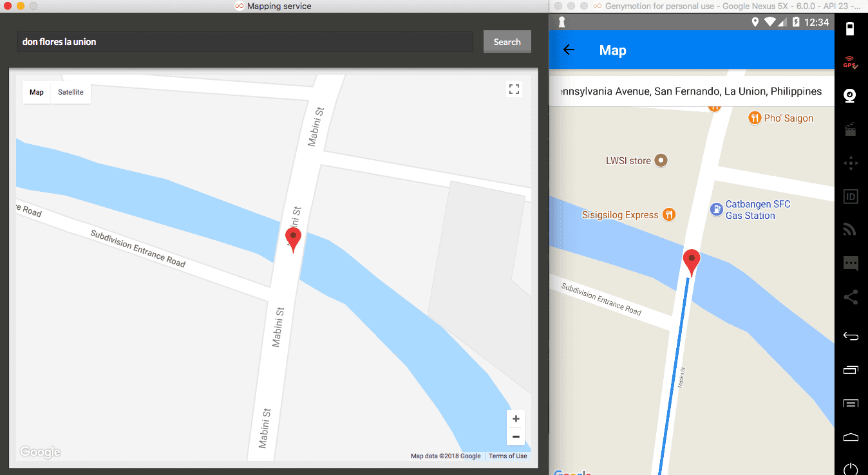The width and height of the screenshot is (868, 475).
Task: Select the Camera widget icon
Action: [850, 95]
